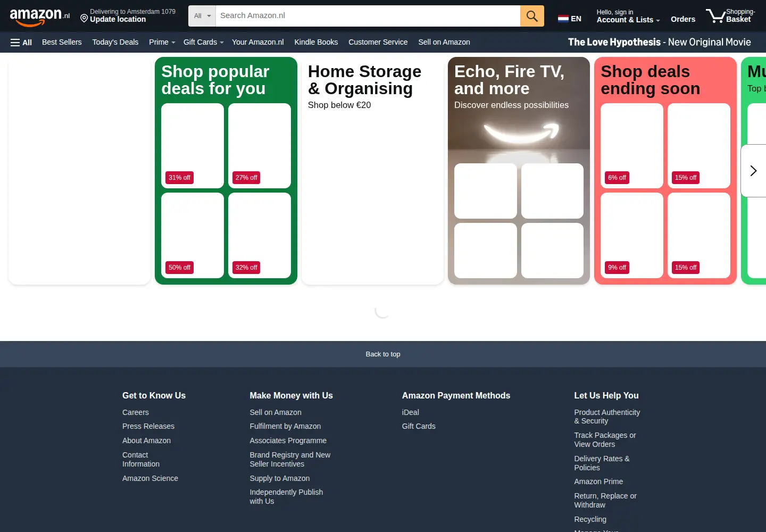Open the 50% off deal tile
This screenshot has height=532, width=766.
point(193,236)
